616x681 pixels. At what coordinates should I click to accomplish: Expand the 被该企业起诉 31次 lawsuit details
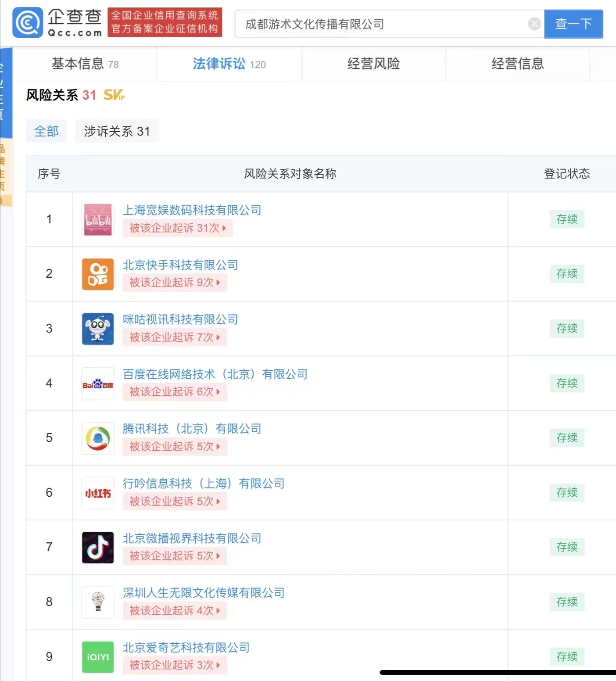[x=177, y=228]
